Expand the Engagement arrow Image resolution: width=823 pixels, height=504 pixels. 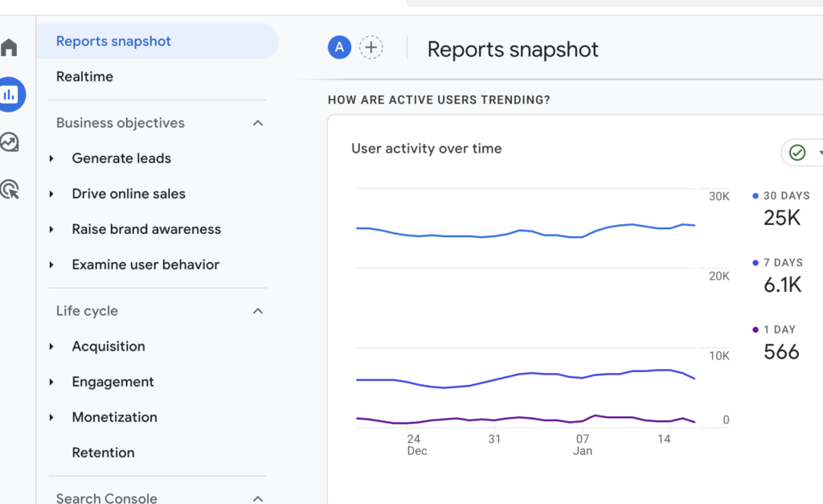pos(51,382)
